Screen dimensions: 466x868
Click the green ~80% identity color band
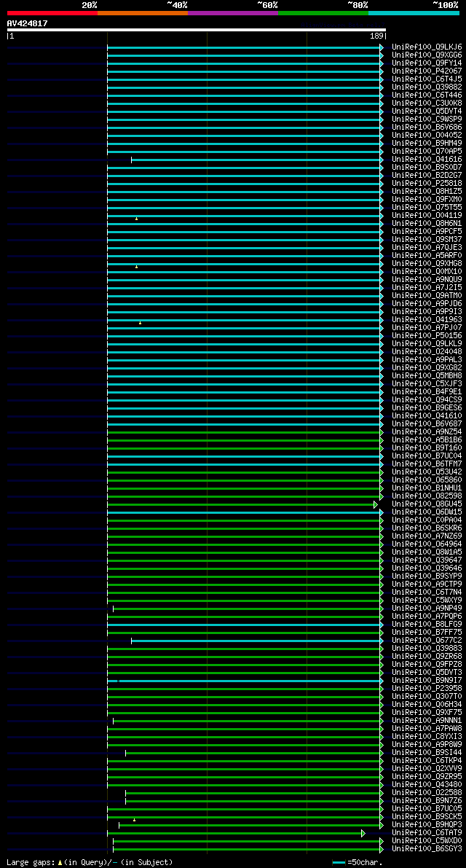pos(323,12)
